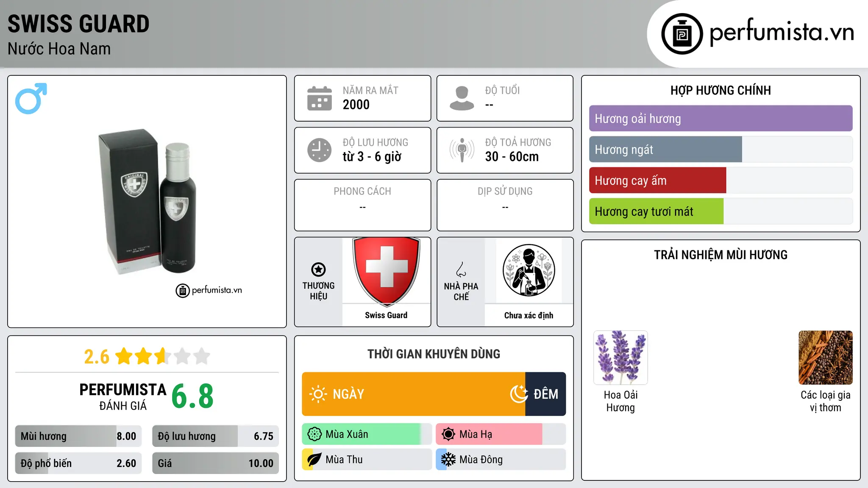
Task: Click the sillage value 30 - 60cm
Action: click(512, 157)
